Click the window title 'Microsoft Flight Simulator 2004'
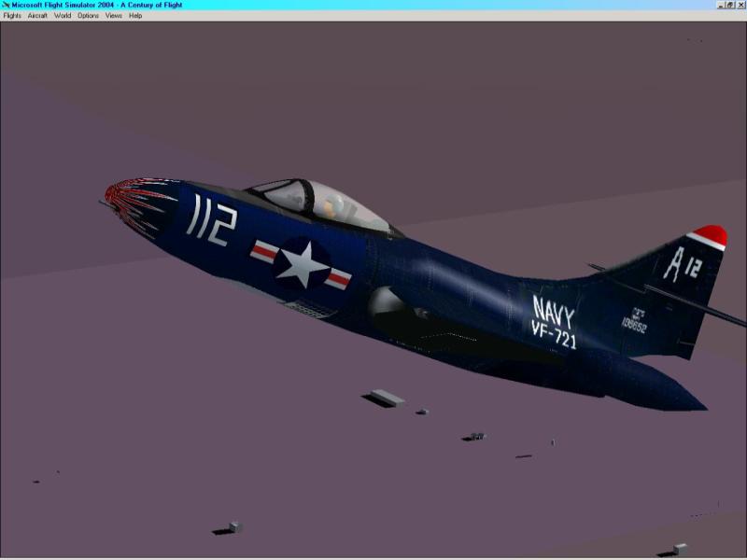The height and width of the screenshot is (560, 747). [x=63, y=5]
